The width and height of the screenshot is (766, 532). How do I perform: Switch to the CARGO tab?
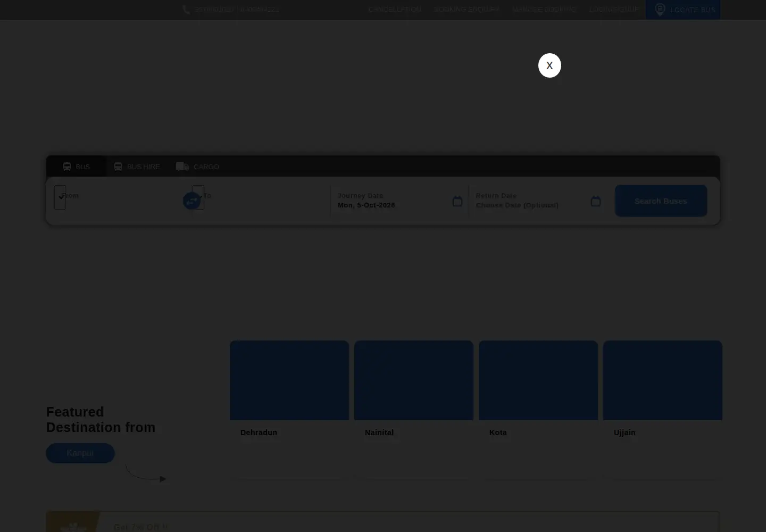tap(197, 167)
